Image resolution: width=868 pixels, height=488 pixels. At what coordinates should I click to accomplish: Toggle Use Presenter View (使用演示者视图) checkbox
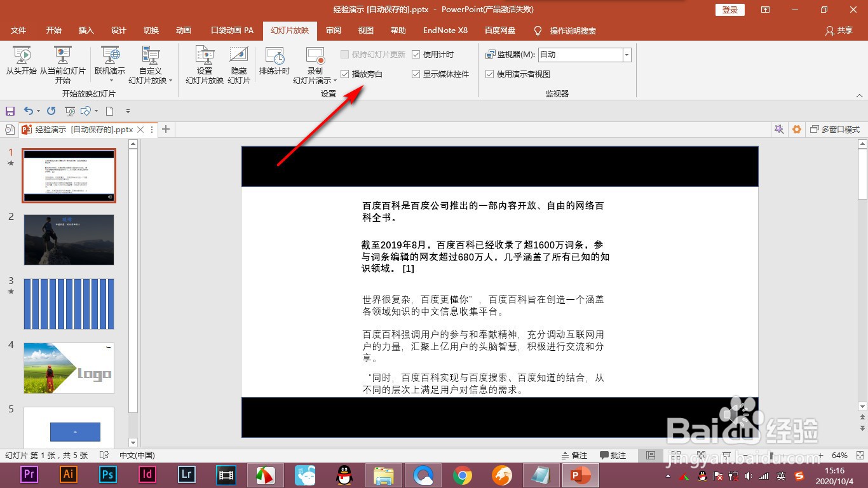click(490, 74)
